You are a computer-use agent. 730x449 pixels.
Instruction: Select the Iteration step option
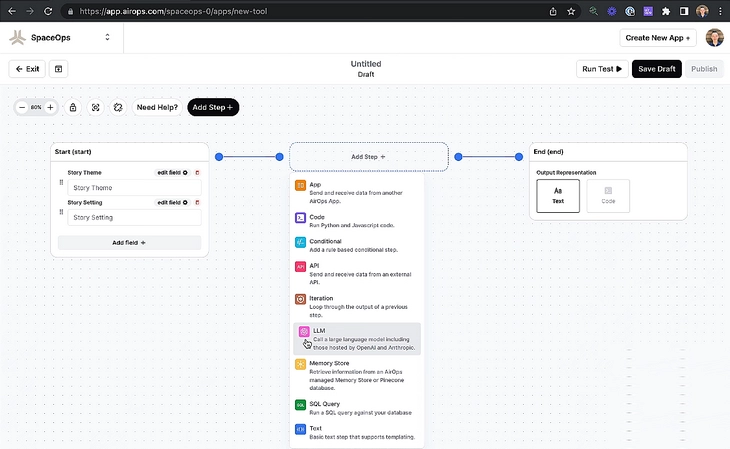tap(357, 306)
